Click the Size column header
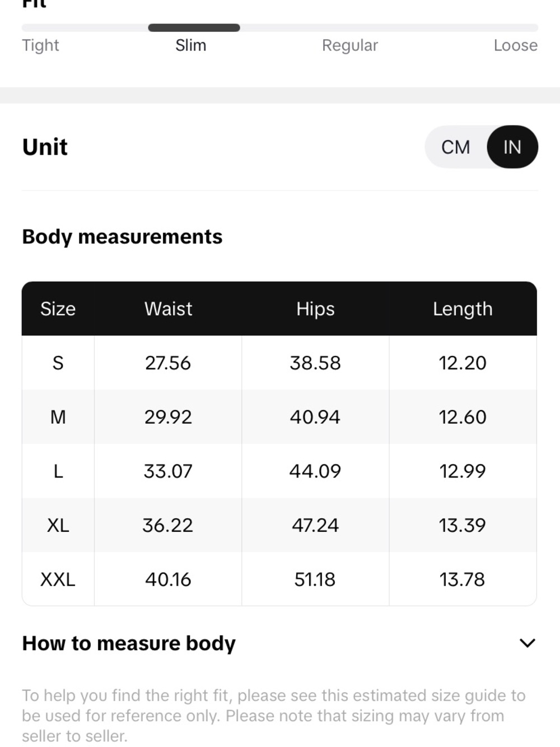This screenshot has width=560, height=747. (58, 309)
